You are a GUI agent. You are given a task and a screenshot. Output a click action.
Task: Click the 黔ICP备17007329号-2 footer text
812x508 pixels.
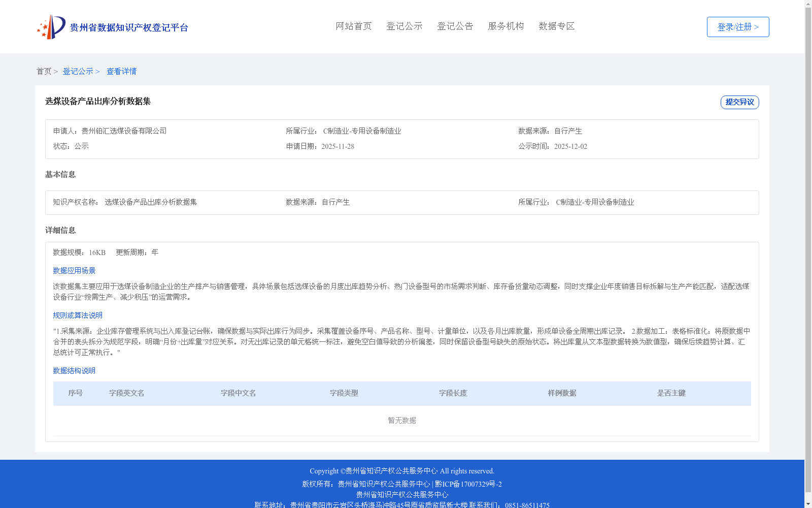(x=468, y=484)
